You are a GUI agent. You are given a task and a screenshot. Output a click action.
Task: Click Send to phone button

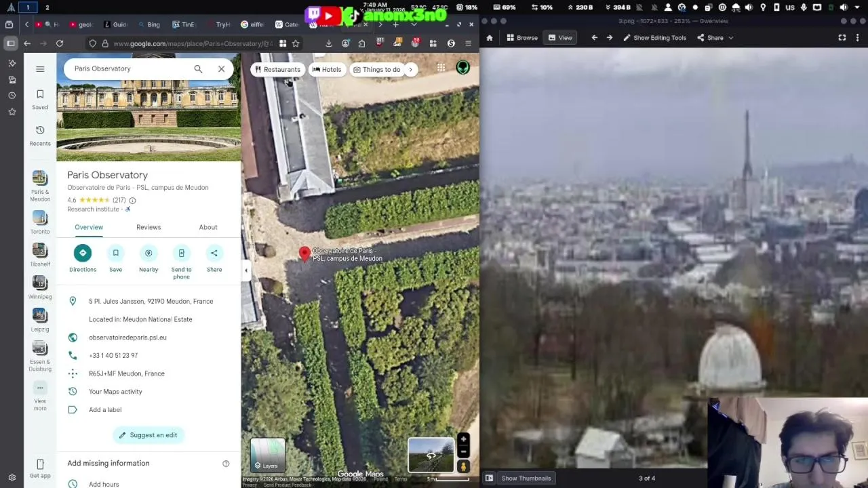tap(181, 262)
